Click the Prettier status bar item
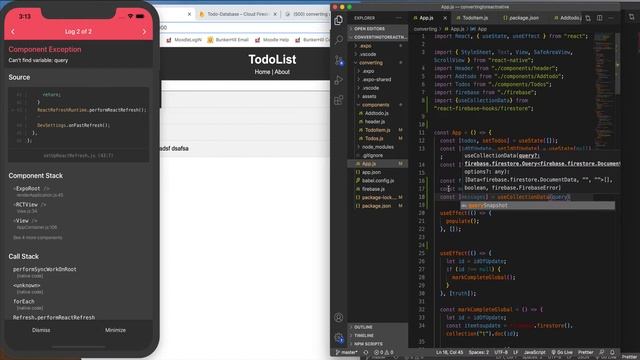 (585, 352)
